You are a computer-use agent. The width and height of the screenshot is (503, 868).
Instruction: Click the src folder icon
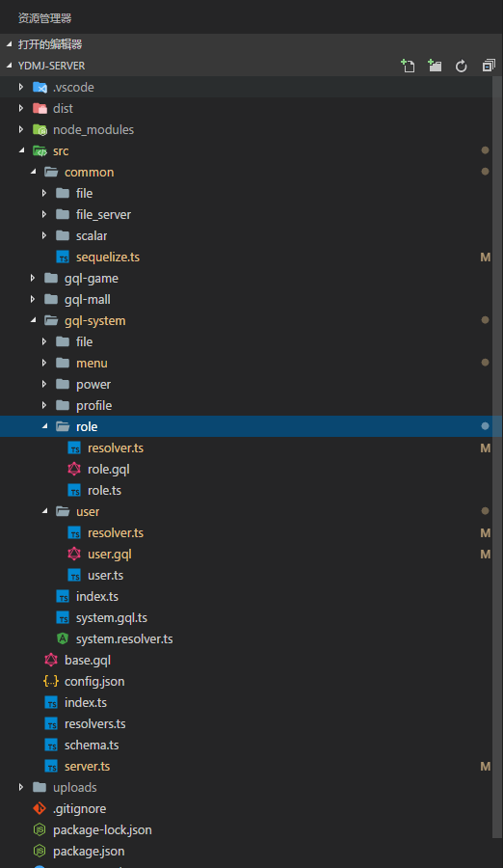click(40, 151)
